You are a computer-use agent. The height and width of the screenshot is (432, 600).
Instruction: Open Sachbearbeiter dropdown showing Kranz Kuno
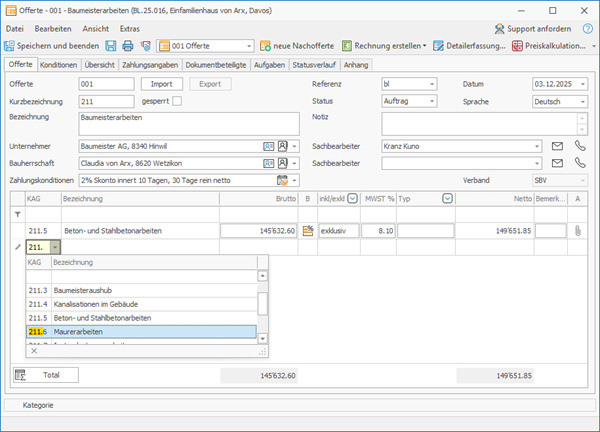click(x=537, y=147)
